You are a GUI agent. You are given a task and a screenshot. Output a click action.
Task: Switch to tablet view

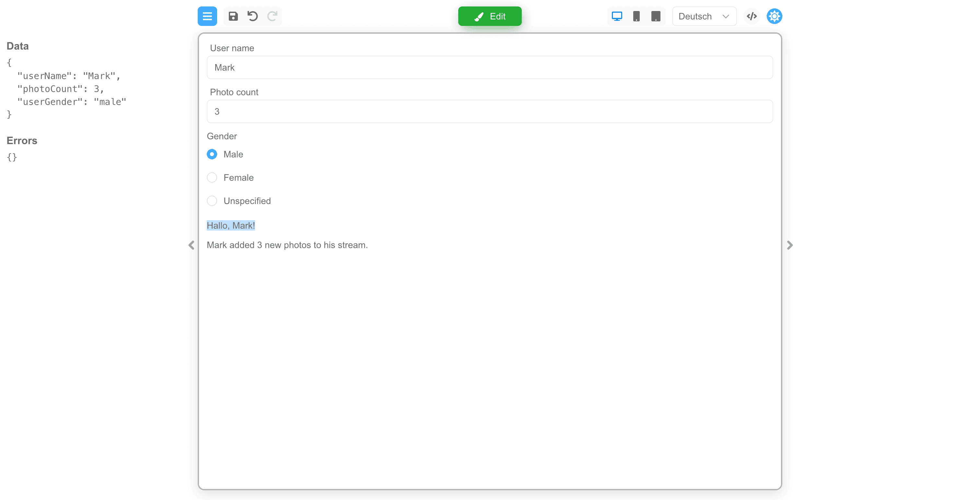point(656,16)
